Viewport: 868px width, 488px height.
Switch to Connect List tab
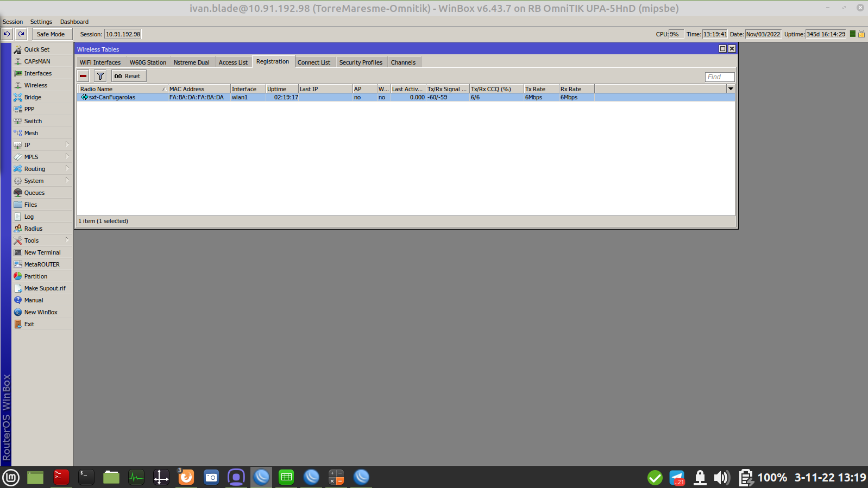coord(314,62)
